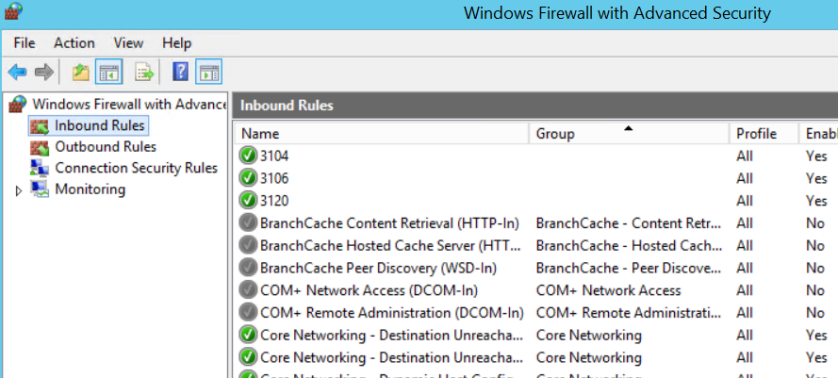838x378 pixels.
Task: Click the root Windows Firewall tree icon
Action: point(18,104)
